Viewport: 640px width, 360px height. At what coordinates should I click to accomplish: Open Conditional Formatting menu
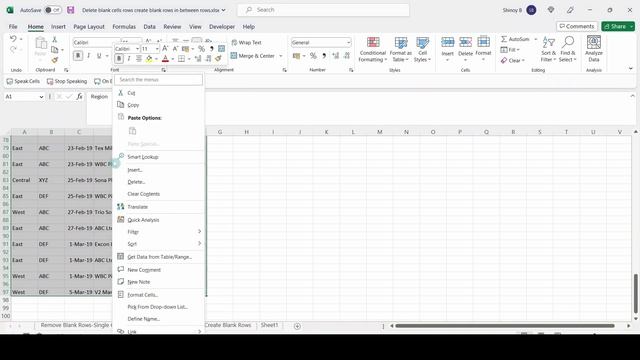[372, 49]
